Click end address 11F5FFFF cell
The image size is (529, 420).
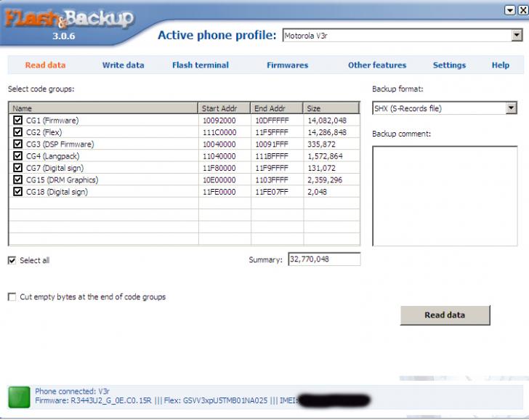coord(272,132)
